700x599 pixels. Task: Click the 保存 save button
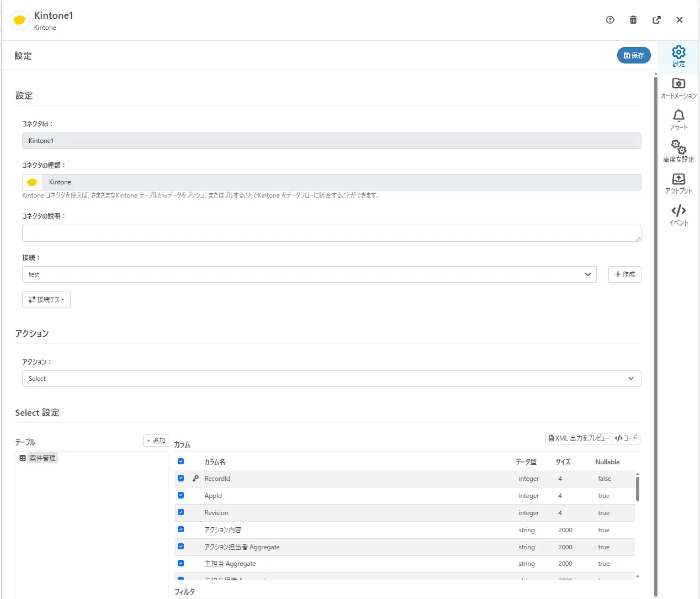pyautogui.click(x=634, y=55)
